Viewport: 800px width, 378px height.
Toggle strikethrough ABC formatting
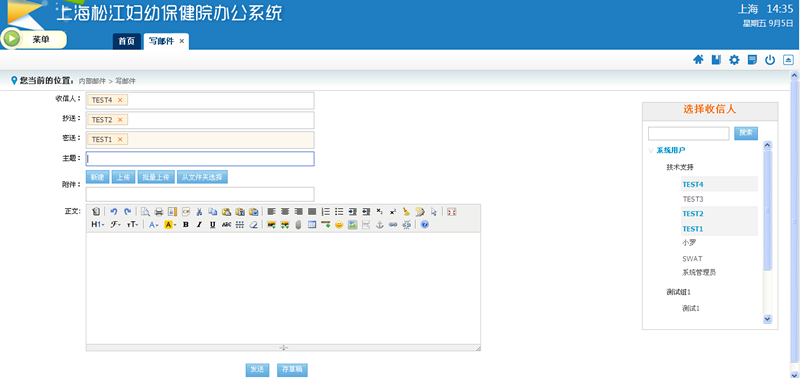pos(227,224)
